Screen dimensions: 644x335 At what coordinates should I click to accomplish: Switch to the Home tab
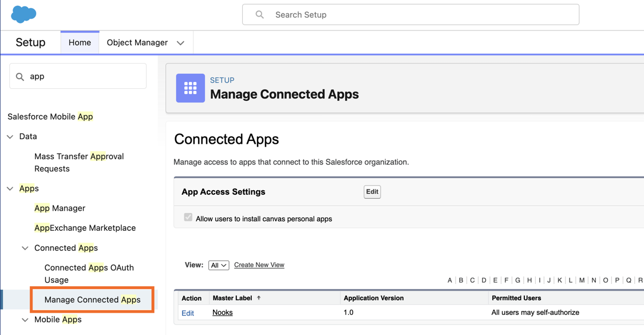(80, 43)
